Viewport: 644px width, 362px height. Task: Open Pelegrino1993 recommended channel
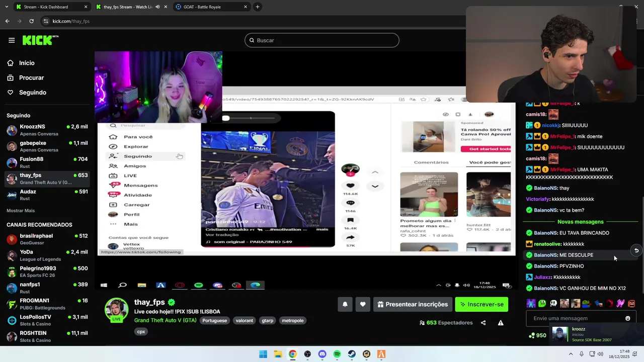coord(47,271)
